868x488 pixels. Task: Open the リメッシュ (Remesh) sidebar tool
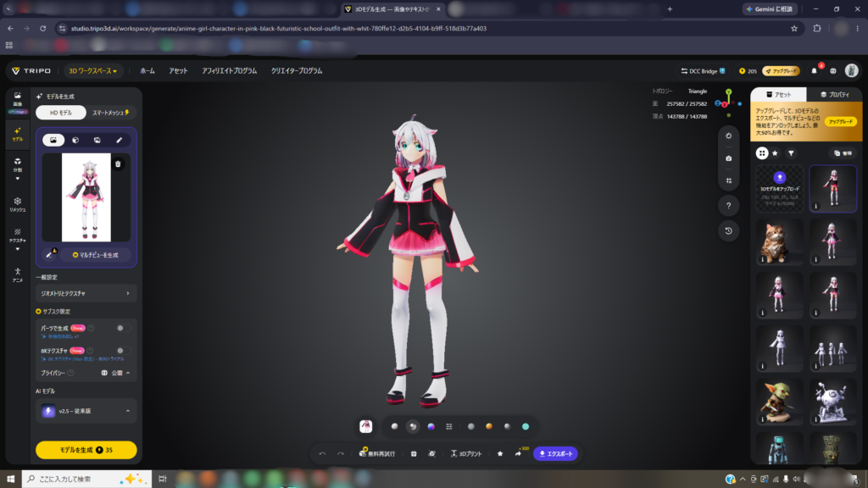[17, 204]
